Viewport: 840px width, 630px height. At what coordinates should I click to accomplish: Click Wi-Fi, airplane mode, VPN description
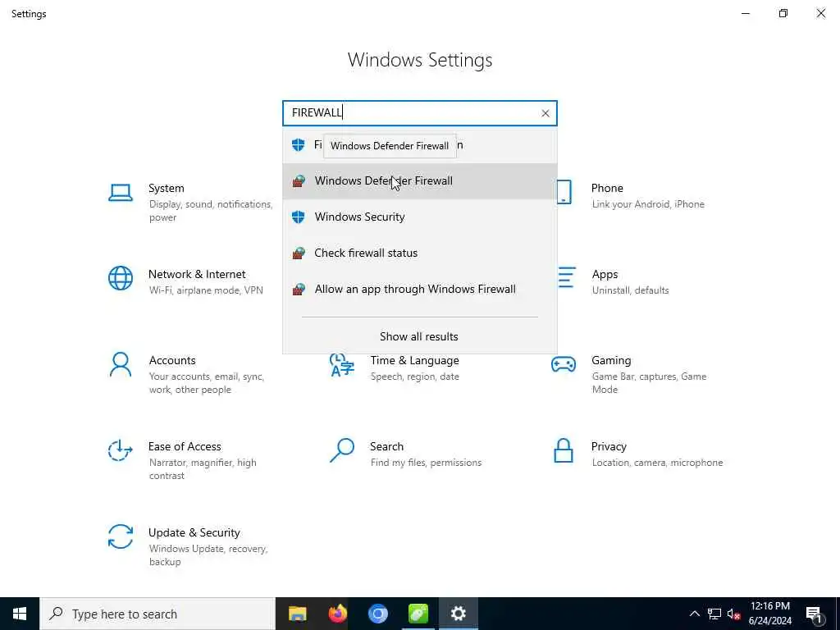point(206,290)
